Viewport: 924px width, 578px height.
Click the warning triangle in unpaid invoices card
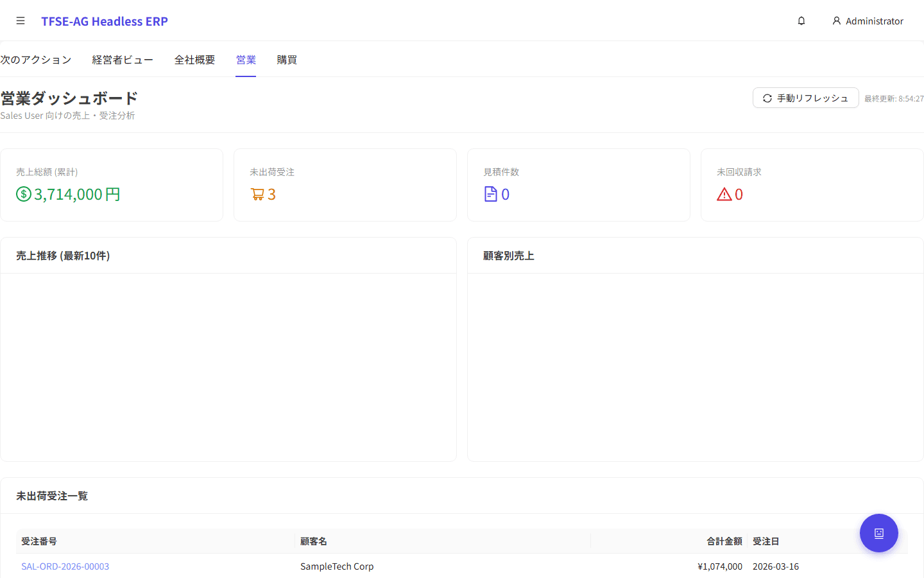(x=724, y=194)
